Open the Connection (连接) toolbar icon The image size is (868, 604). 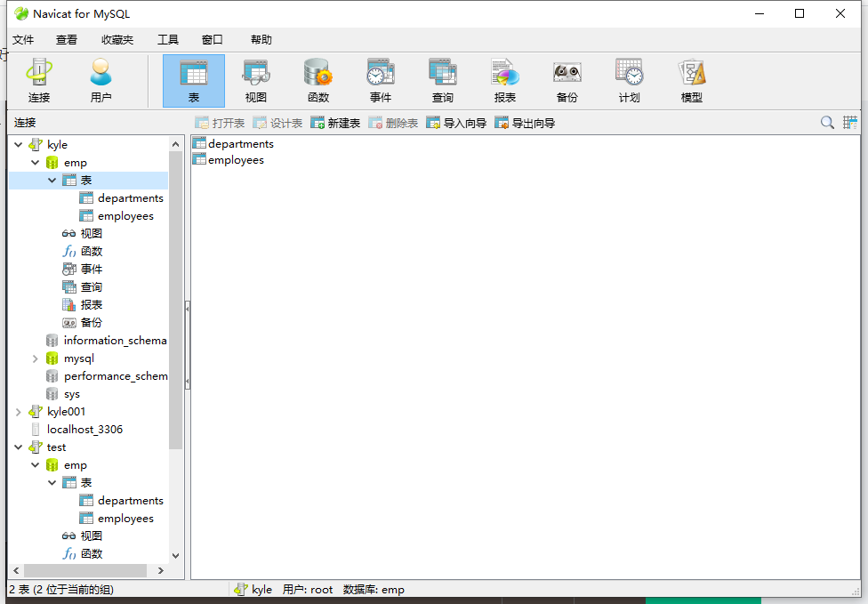click(x=39, y=81)
